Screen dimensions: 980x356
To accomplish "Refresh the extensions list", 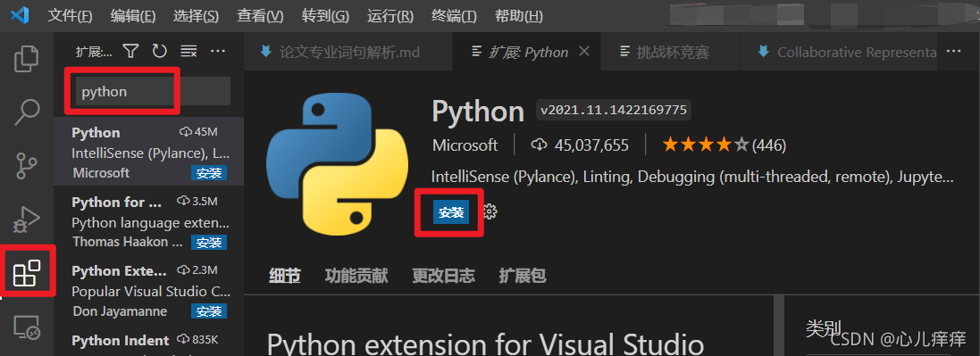I will click(159, 51).
